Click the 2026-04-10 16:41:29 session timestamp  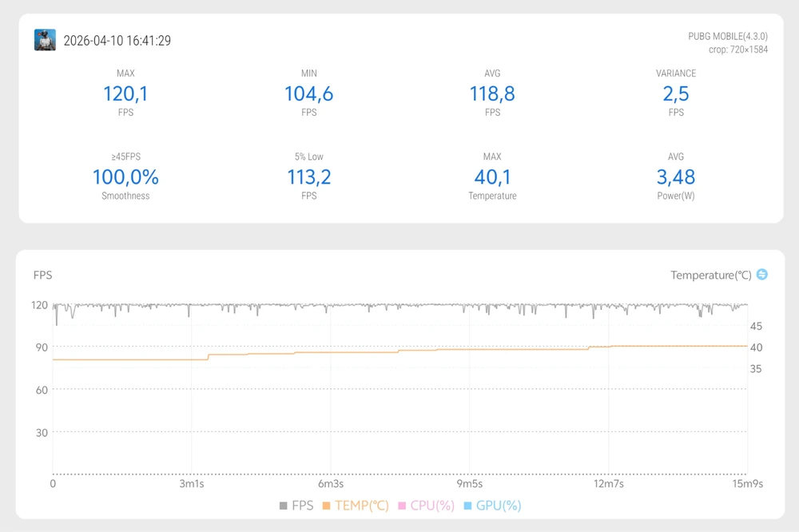(117, 41)
